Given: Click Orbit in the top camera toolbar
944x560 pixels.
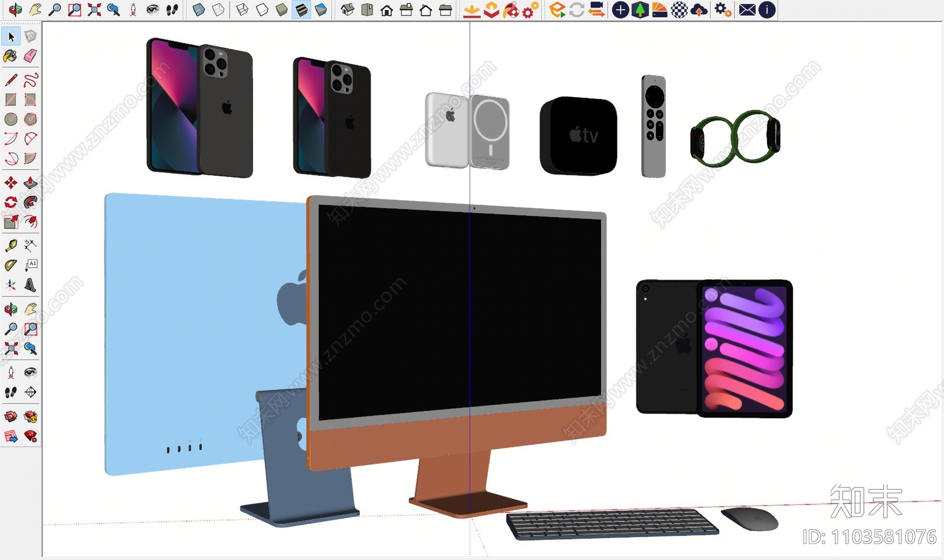Looking at the screenshot, I should coord(15,9).
